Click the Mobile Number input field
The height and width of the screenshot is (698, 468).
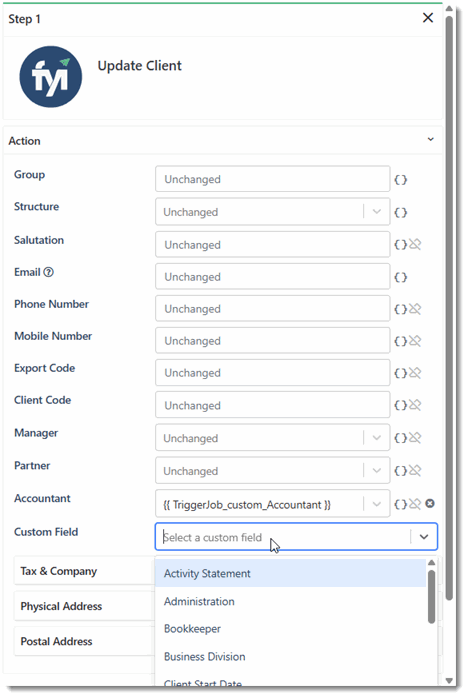[x=273, y=341]
